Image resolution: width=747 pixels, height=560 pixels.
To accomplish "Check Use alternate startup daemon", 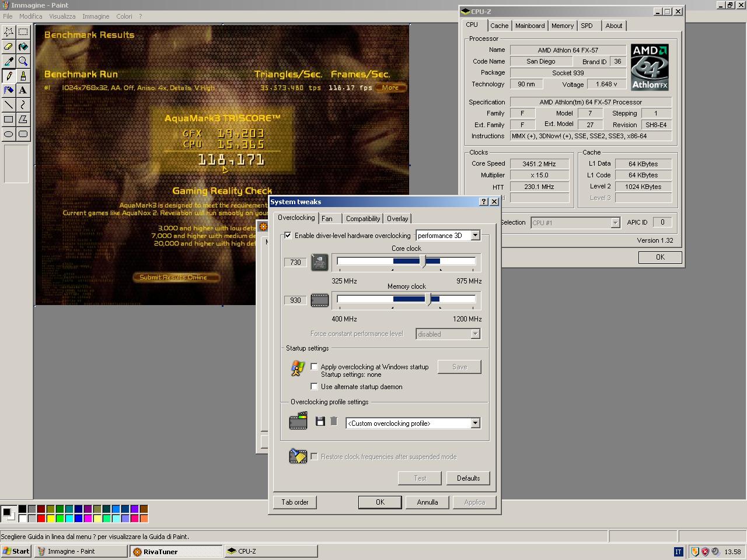I will click(x=315, y=387).
